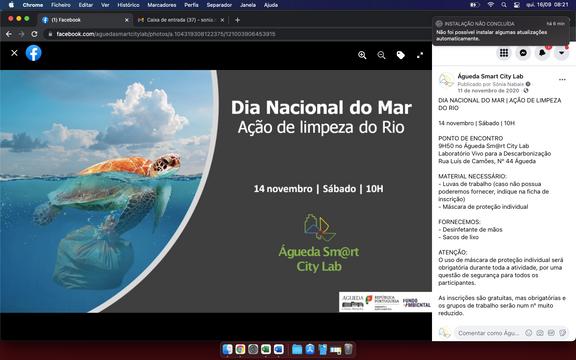Open Messenger chats
This screenshot has width=576, height=360.
(523, 53)
